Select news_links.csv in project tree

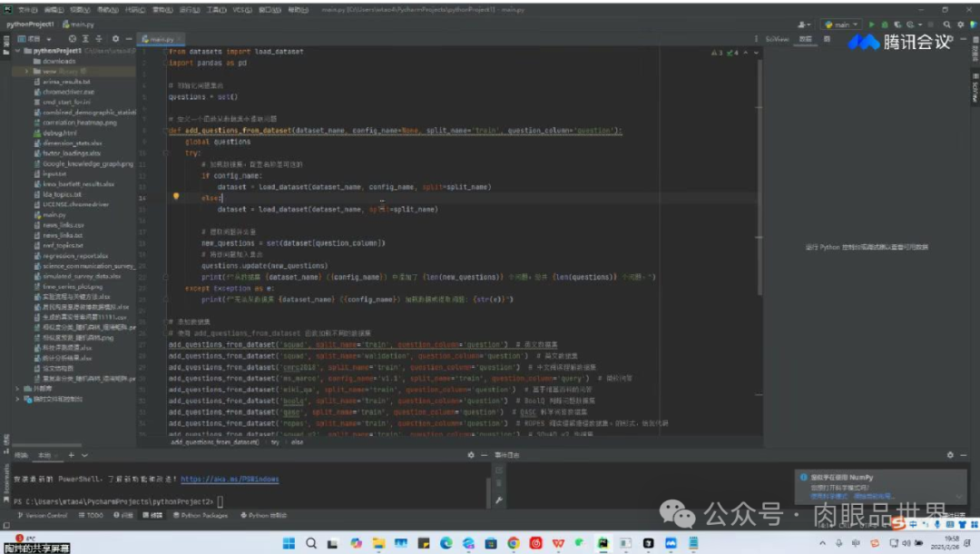(x=64, y=225)
